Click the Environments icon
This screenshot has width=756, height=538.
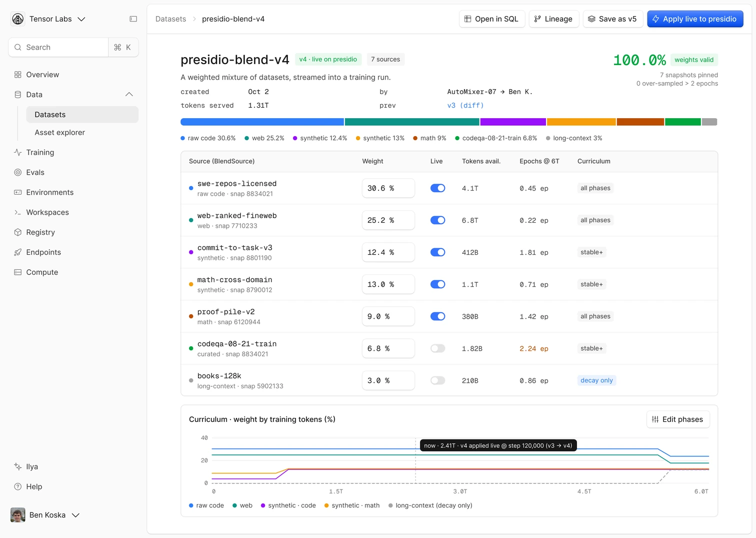[x=18, y=192]
